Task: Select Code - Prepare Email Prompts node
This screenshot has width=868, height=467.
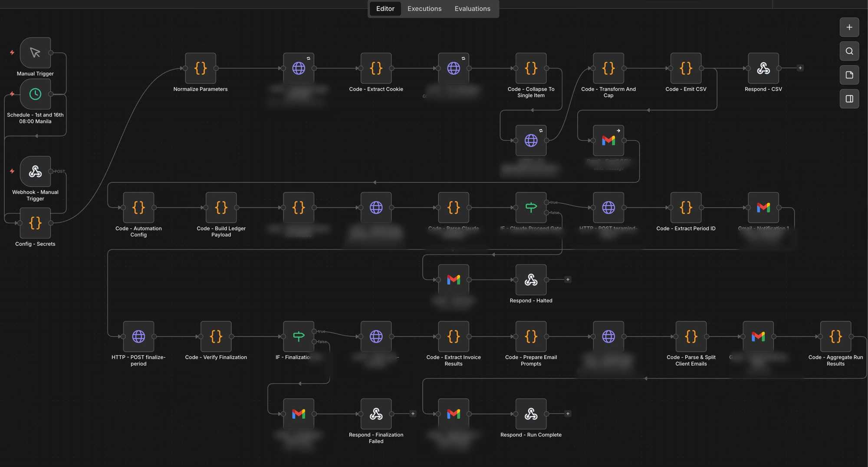Action: (531, 336)
